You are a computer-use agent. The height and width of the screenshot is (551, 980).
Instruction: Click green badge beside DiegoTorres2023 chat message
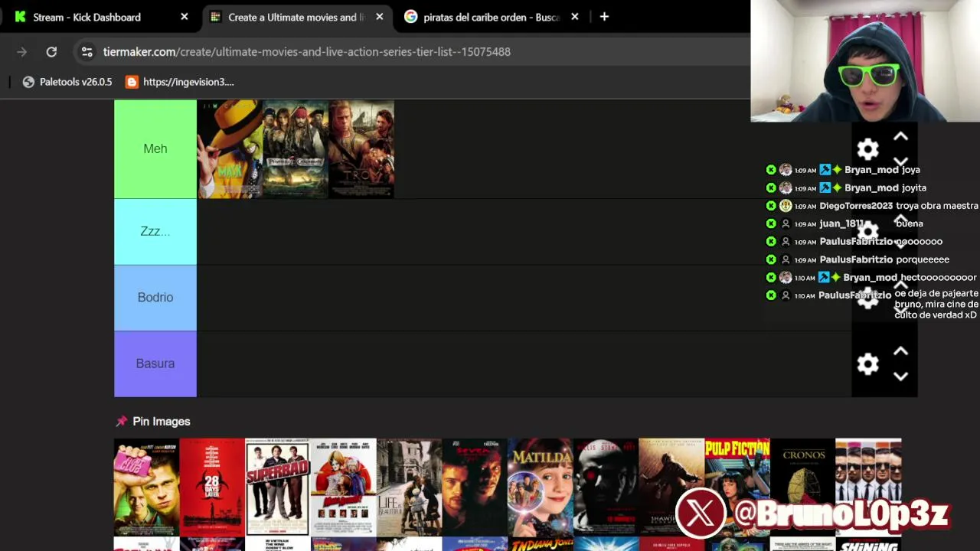771,206
